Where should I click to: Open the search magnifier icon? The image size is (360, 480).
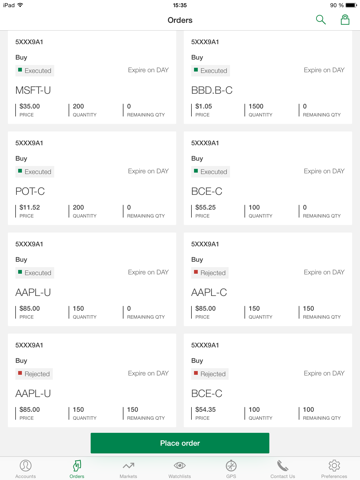[321, 20]
